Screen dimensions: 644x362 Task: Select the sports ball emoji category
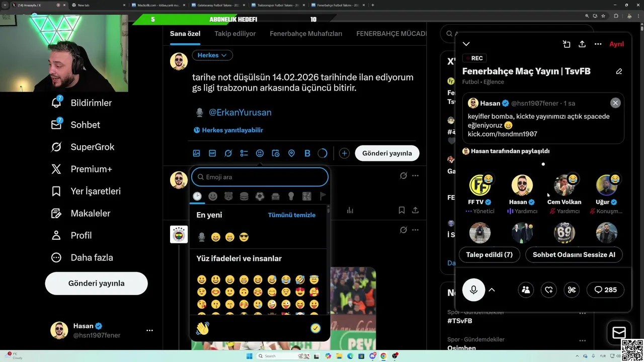click(260, 196)
